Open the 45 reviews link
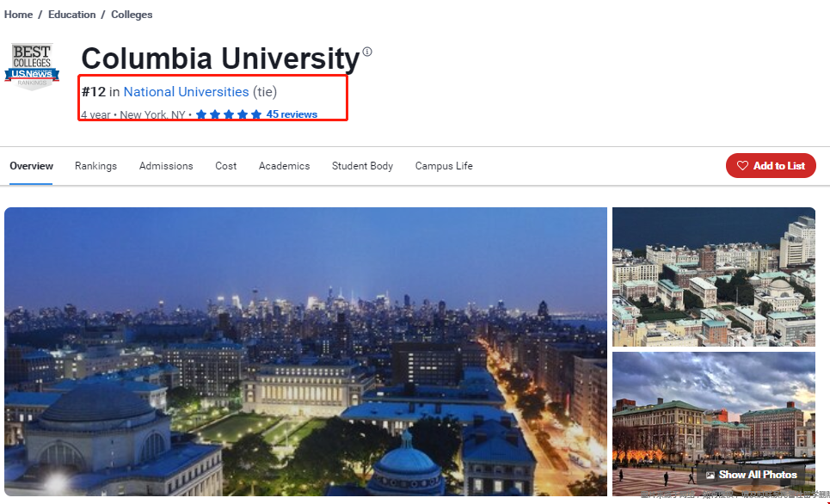This screenshot has height=504, width=830. 292,114
